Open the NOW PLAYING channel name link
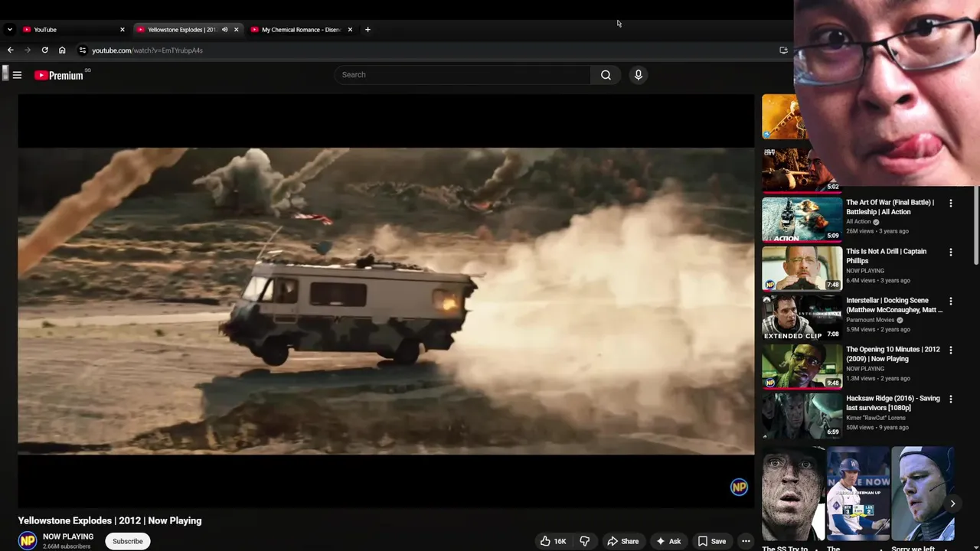 68,537
